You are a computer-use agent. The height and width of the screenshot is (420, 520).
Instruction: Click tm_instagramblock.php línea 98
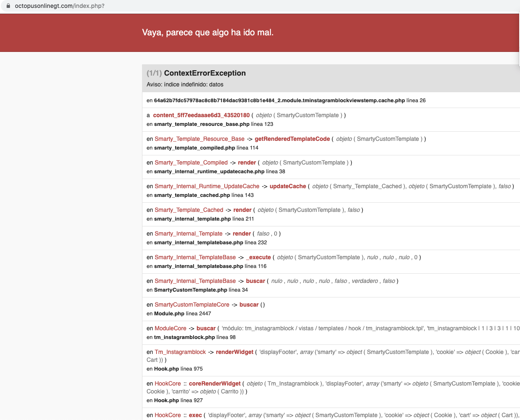(x=191, y=337)
